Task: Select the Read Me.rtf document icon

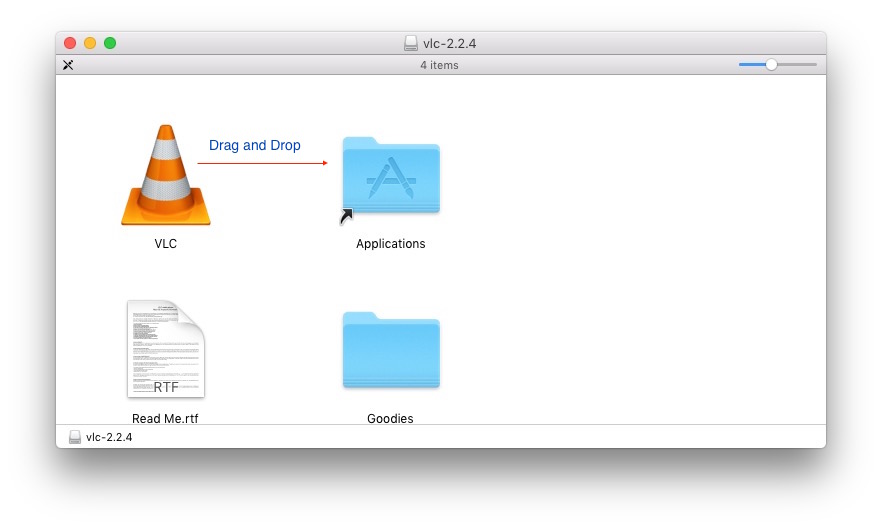Action: pyautogui.click(x=166, y=349)
